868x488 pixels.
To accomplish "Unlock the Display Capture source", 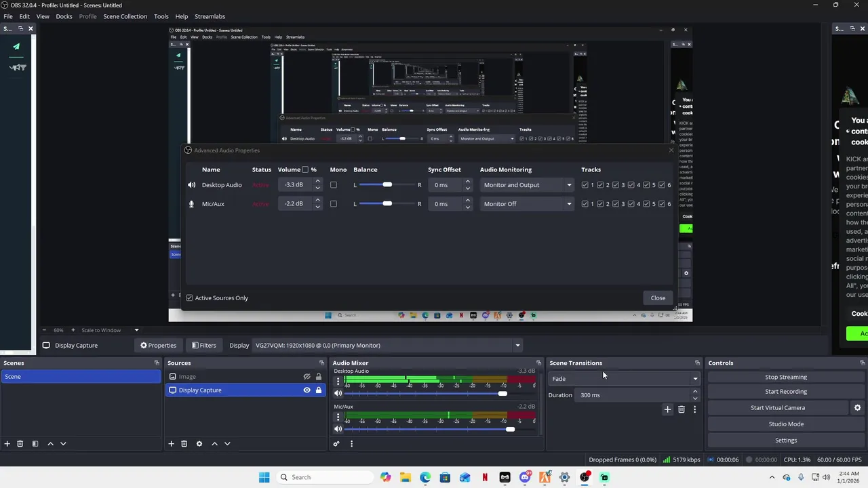I will click(x=318, y=390).
